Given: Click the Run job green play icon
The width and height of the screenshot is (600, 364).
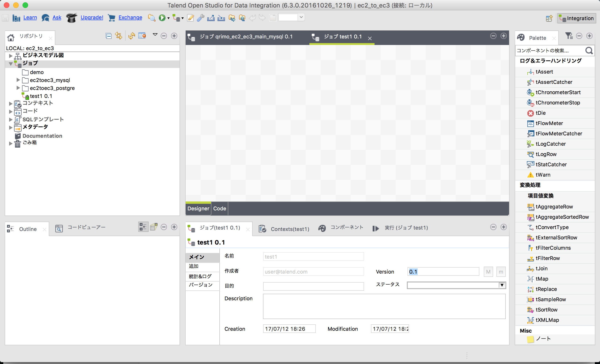Looking at the screenshot, I should point(162,18).
